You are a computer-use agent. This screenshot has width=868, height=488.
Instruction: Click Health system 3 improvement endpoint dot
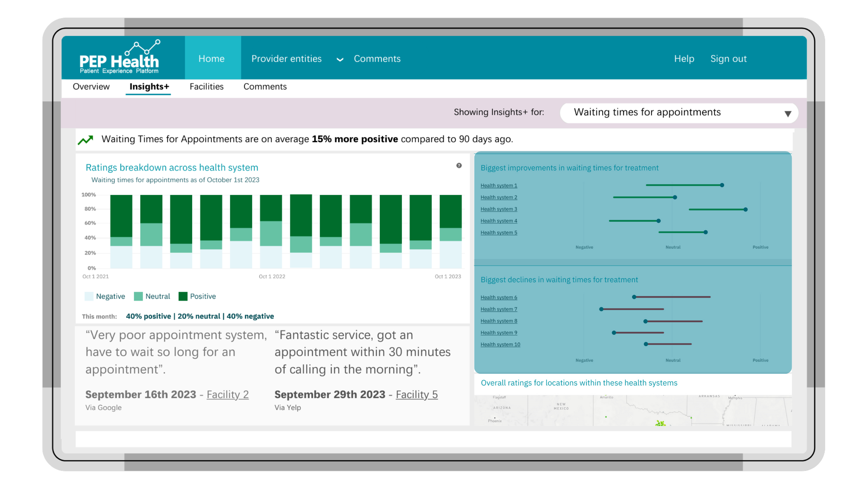745,209
